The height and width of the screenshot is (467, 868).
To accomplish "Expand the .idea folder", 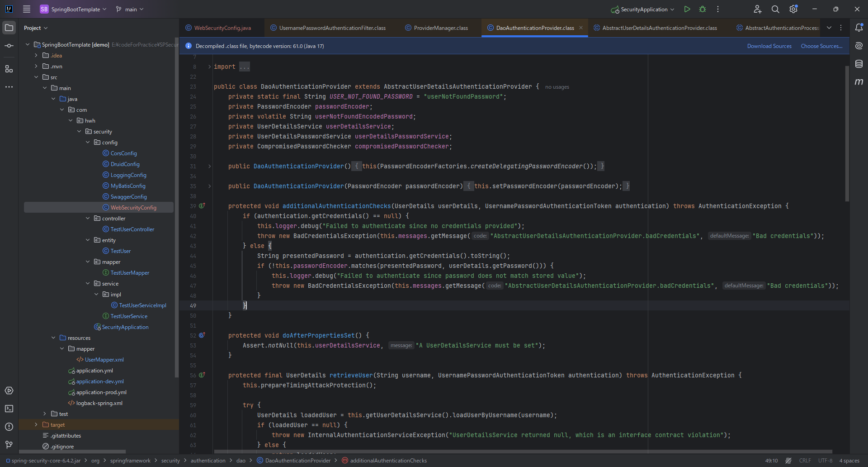I will tap(36, 55).
